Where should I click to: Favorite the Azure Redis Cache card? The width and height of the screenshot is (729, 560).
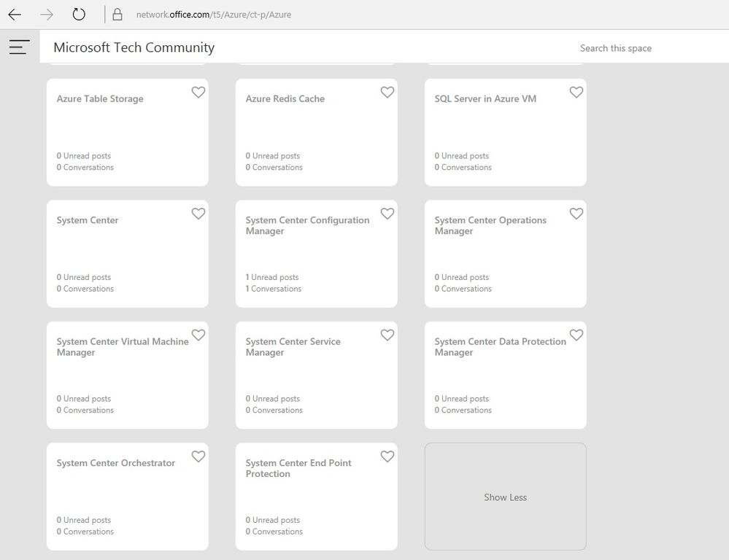click(387, 93)
